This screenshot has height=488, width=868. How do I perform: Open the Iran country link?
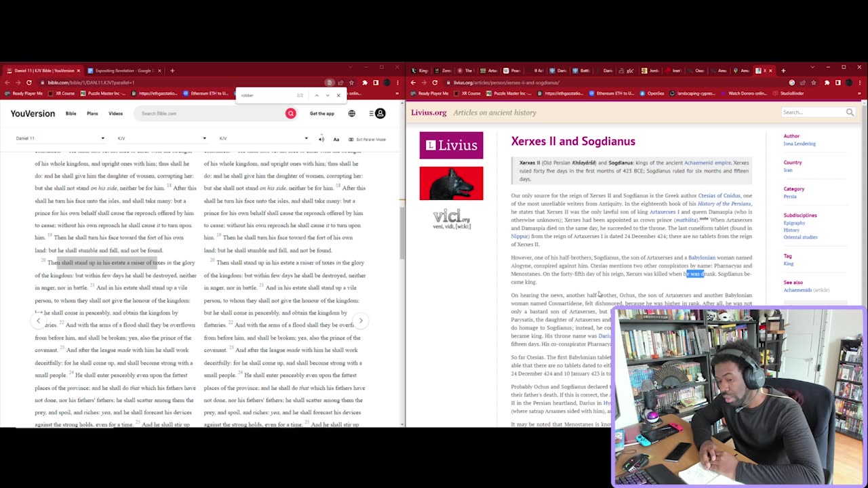(x=787, y=170)
